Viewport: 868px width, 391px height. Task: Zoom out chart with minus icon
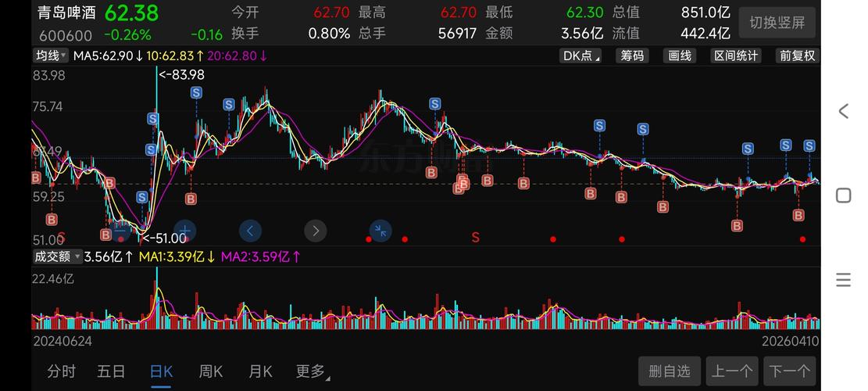[120, 231]
